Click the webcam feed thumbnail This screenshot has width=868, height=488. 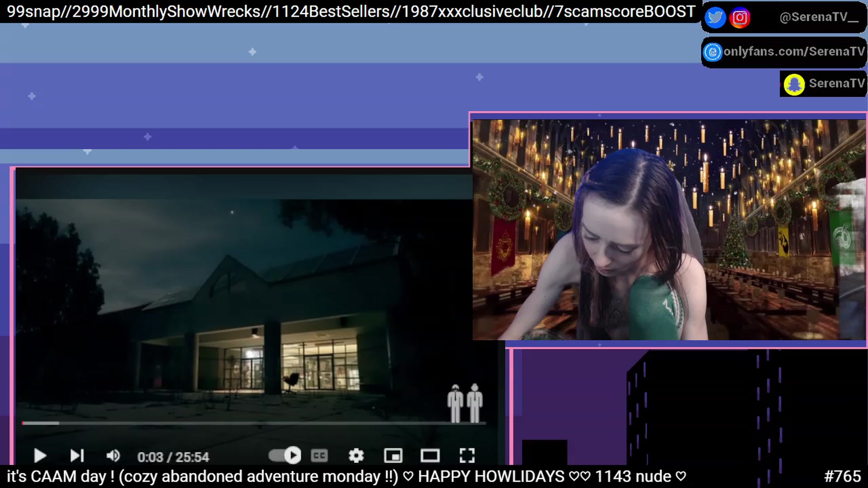coord(669,230)
